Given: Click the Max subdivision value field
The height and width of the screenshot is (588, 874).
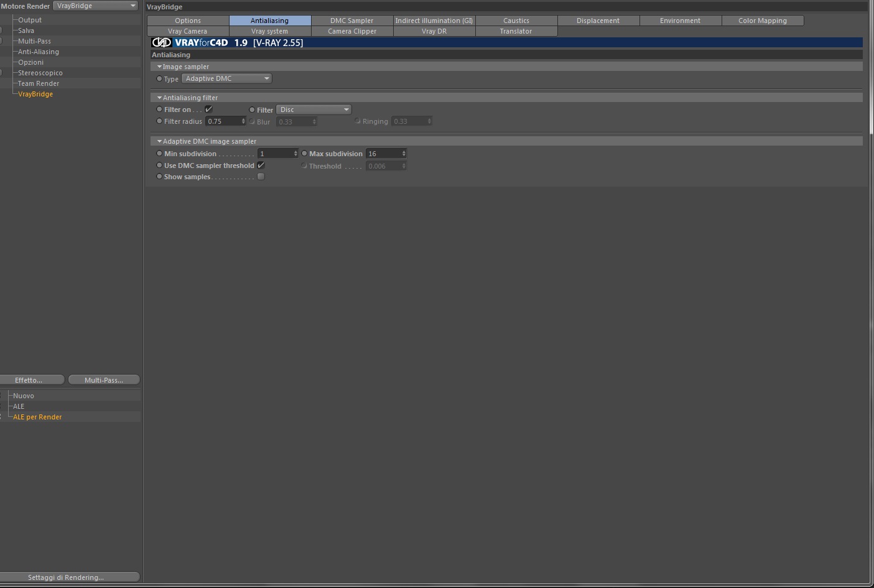Looking at the screenshot, I should coord(383,154).
